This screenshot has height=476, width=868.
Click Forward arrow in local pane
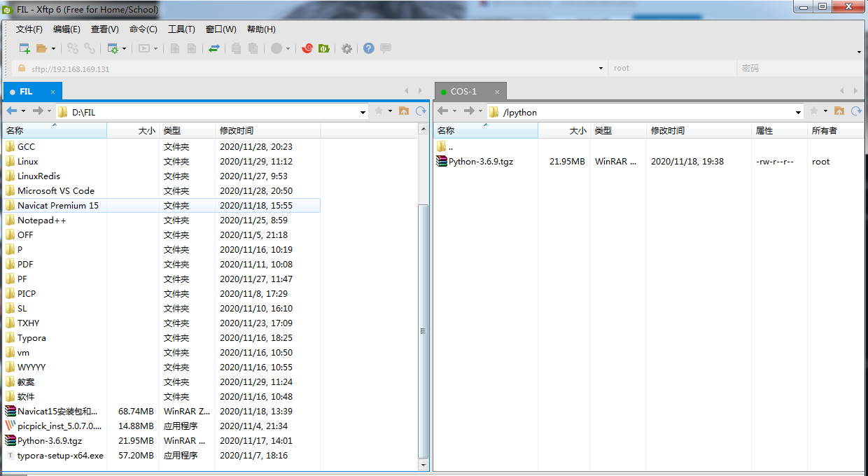(x=38, y=111)
